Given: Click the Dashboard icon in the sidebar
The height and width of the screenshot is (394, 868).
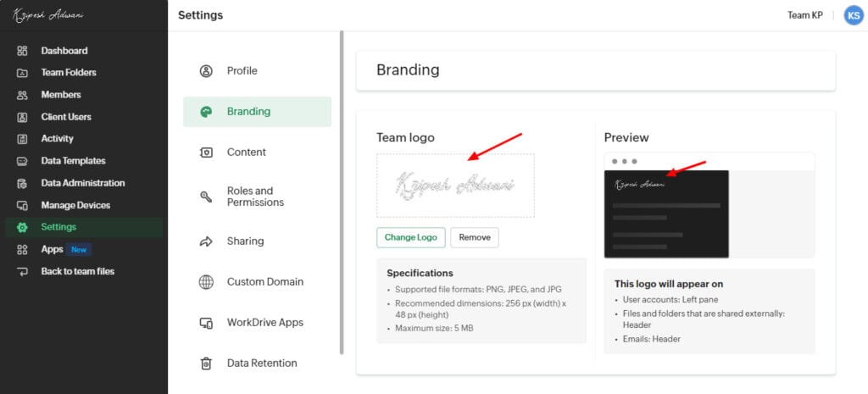Looking at the screenshot, I should [22, 51].
